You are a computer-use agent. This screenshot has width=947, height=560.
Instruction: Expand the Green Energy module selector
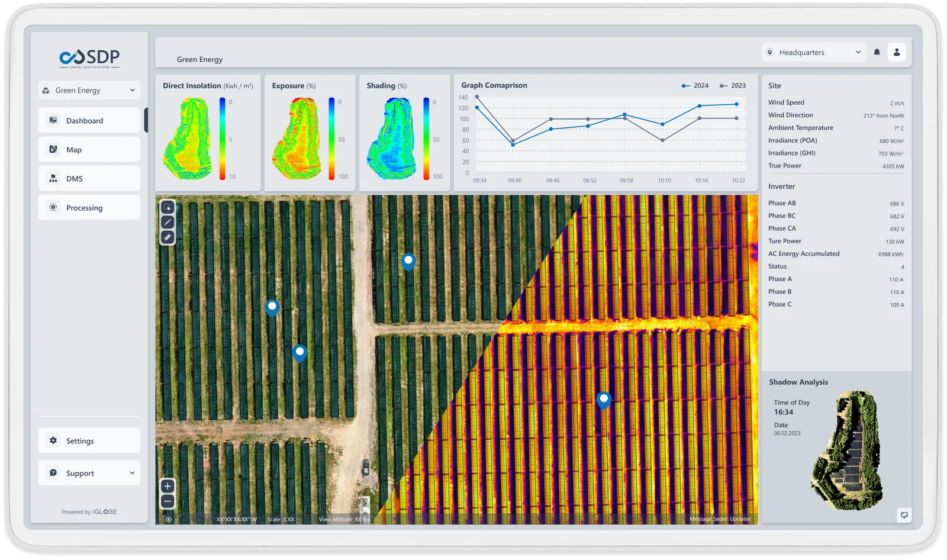pyautogui.click(x=89, y=90)
